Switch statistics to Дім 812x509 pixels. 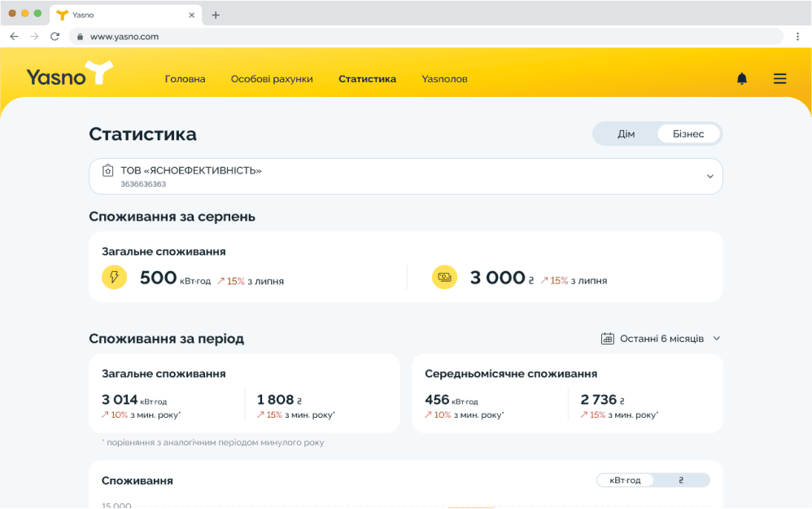[x=626, y=134]
